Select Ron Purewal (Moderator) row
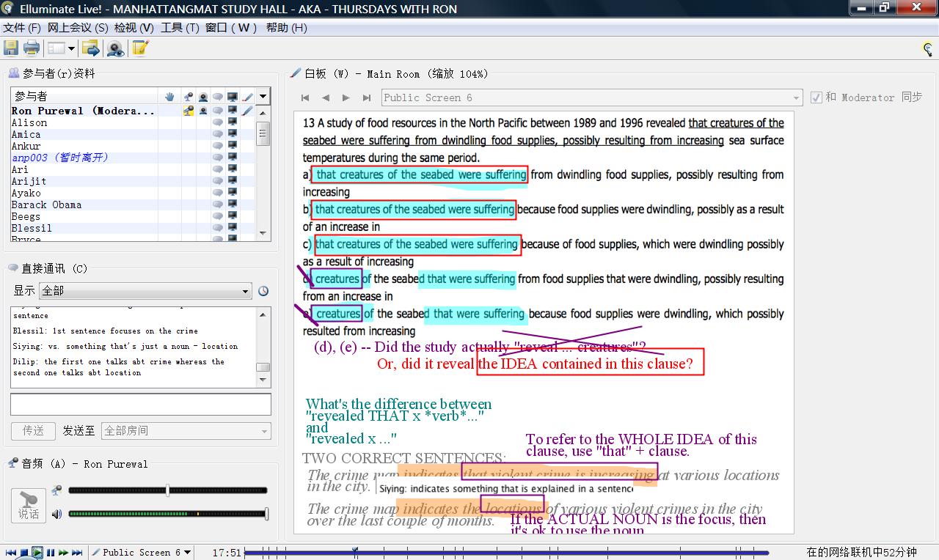This screenshot has height=560, width=939. [133, 111]
